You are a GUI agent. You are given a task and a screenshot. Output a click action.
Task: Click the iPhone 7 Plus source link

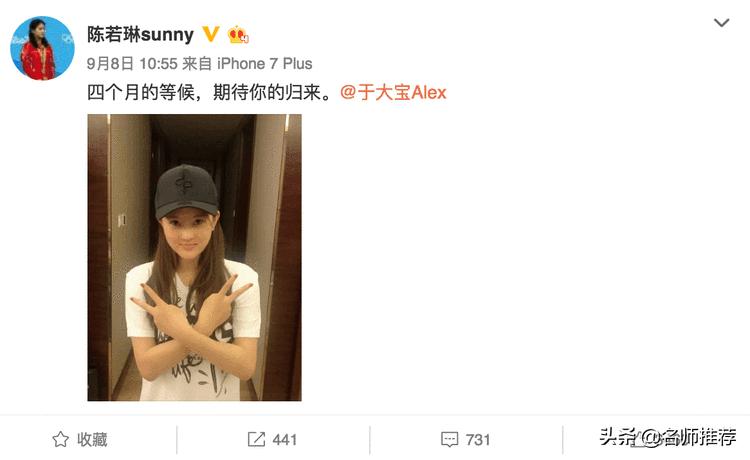tap(265, 64)
